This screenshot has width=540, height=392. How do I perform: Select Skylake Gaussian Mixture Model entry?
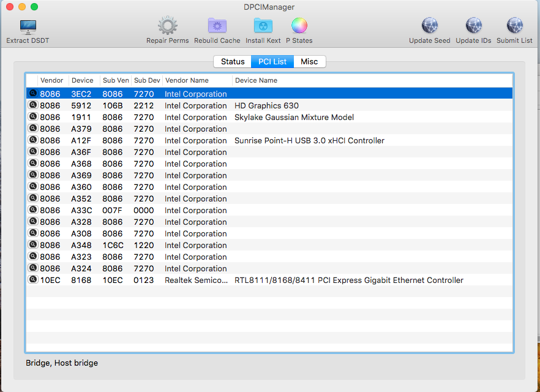(x=294, y=118)
